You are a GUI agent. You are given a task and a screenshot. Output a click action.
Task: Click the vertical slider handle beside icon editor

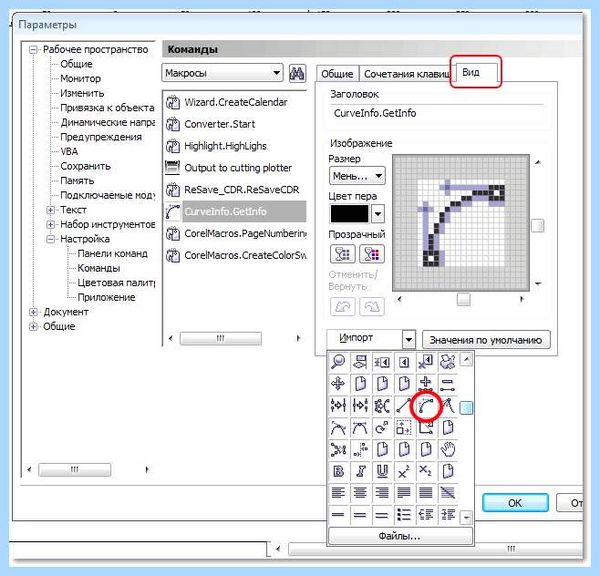538,226
